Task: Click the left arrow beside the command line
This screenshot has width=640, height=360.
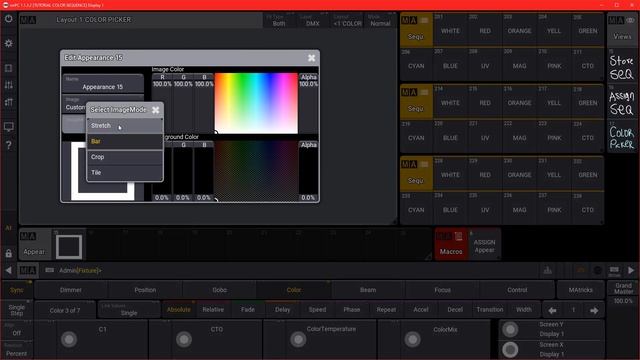Action: [9, 270]
